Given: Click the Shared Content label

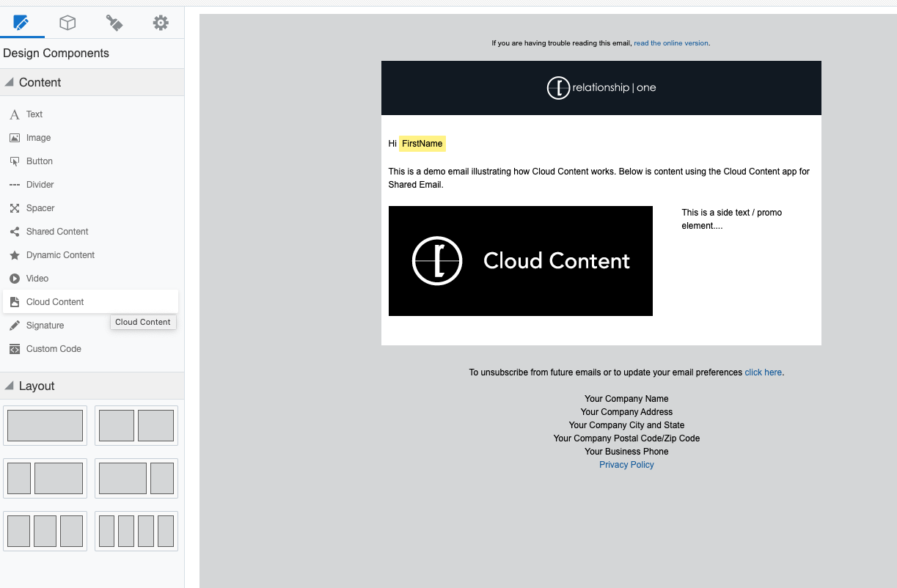Looking at the screenshot, I should [57, 232].
